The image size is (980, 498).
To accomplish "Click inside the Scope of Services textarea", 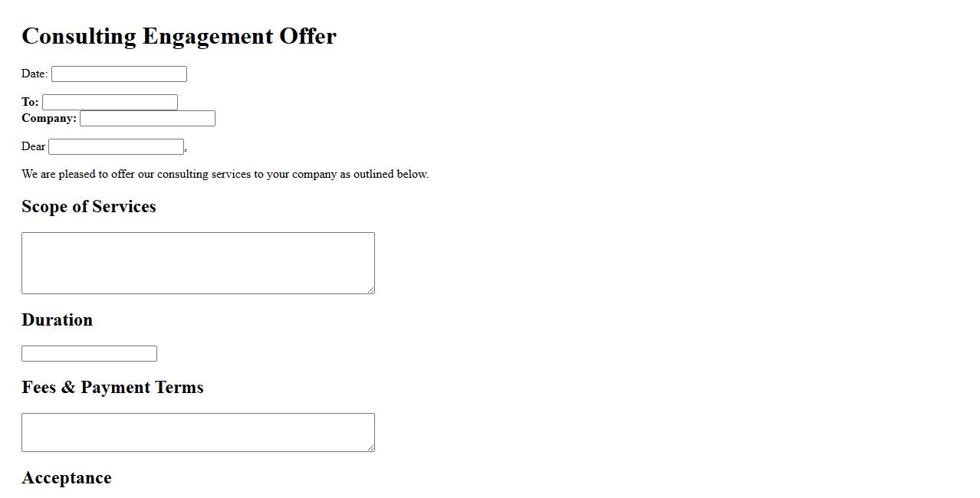I will pyautogui.click(x=198, y=263).
